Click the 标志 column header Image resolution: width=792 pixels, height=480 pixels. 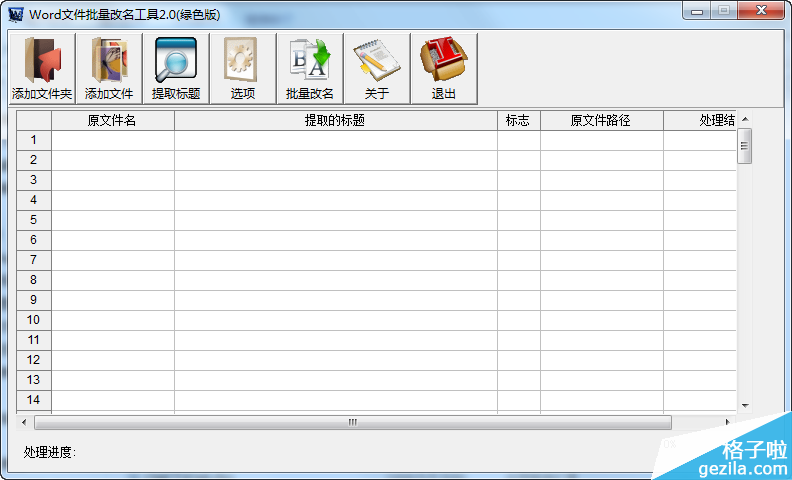(x=519, y=120)
